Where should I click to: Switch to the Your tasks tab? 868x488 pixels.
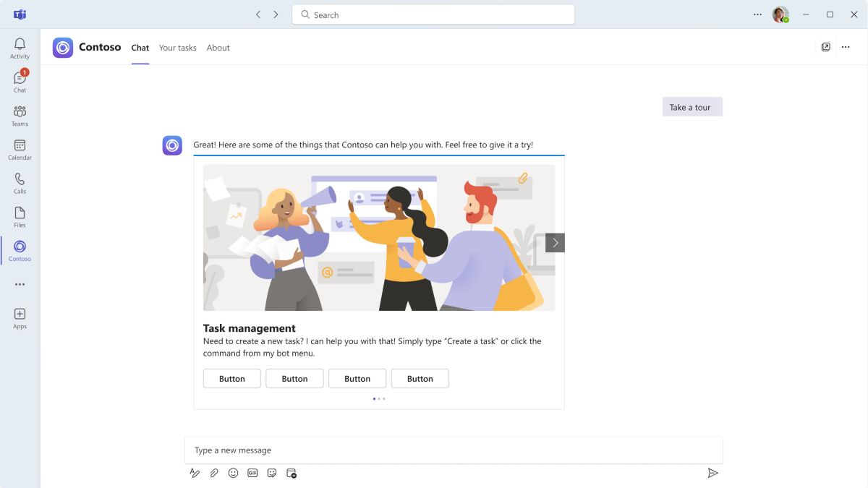pyautogui.click(x=178, y=48)
